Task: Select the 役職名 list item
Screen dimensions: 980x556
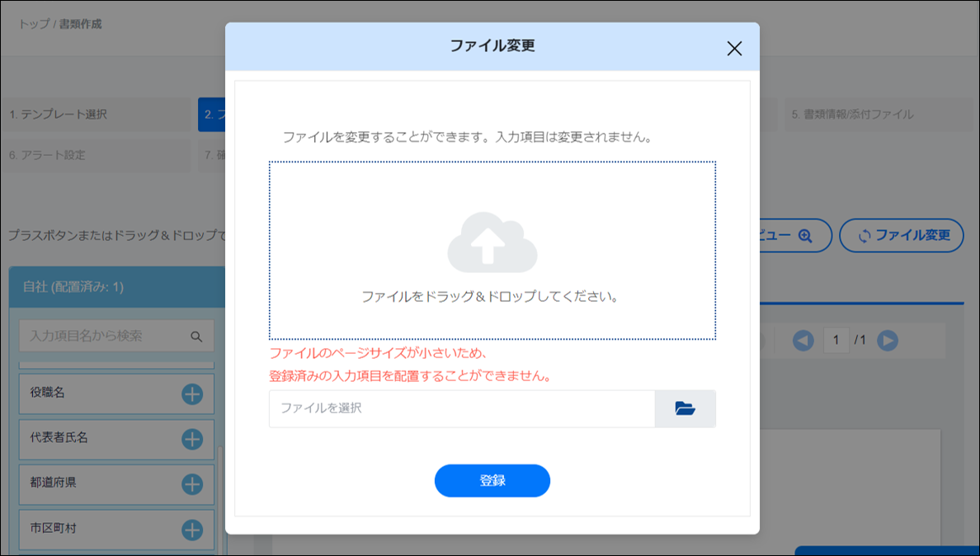Action: [x=116, y=393]
